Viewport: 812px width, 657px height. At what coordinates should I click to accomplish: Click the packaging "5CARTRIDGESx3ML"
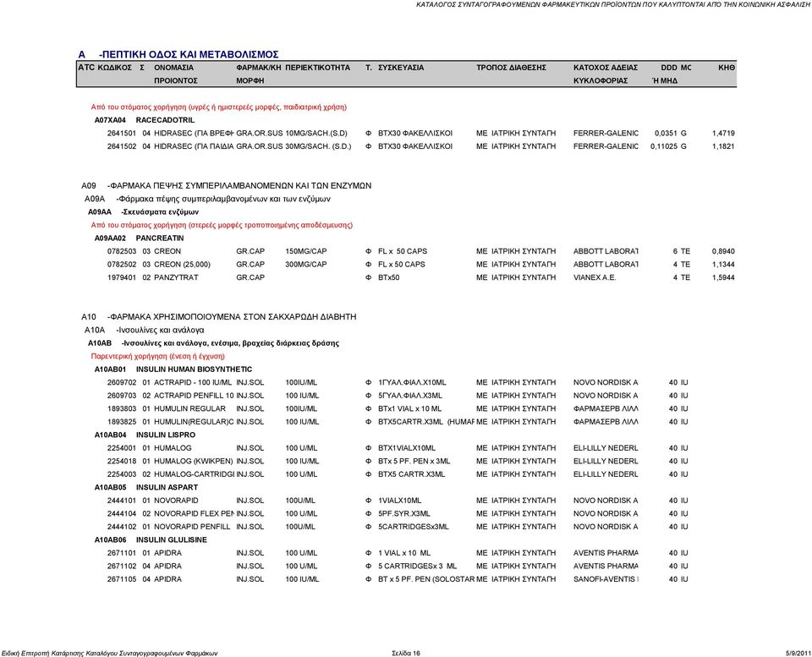coord(414,527)
